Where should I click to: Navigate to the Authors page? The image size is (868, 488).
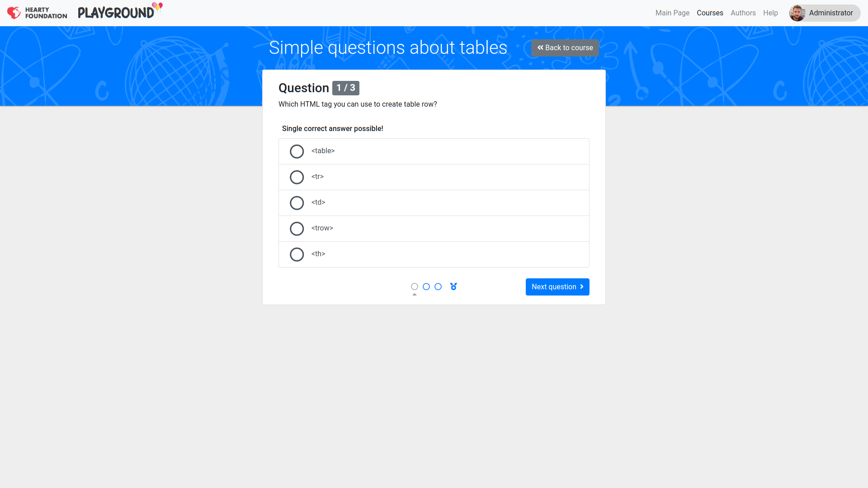point(743,13)
